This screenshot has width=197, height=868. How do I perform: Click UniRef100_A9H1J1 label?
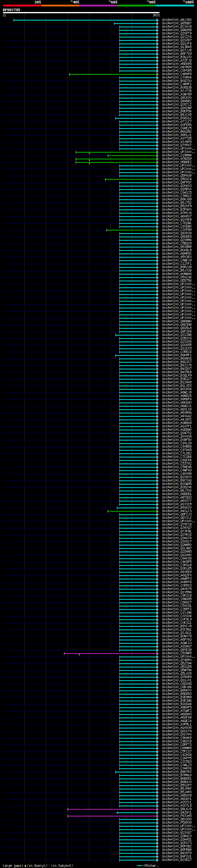pos(177,135)
